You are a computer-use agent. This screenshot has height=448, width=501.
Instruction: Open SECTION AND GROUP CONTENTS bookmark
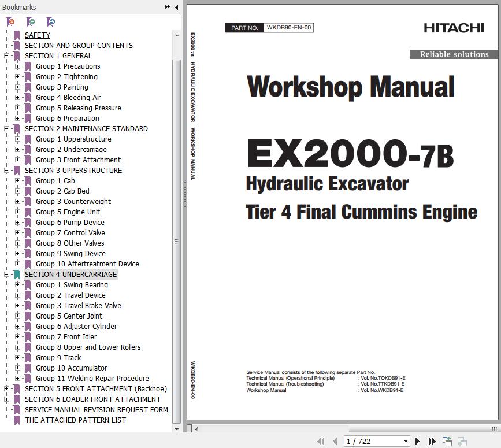pyautogui.click(x=79, y=45)
